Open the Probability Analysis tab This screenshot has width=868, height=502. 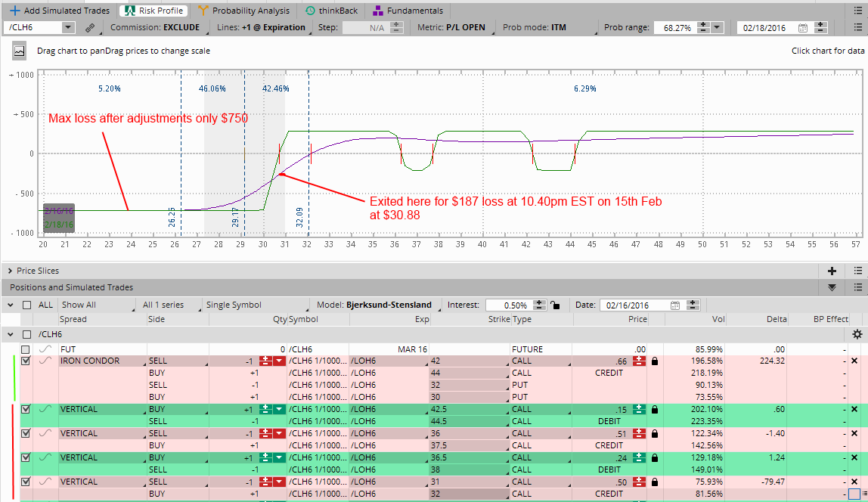coord(243,11)
